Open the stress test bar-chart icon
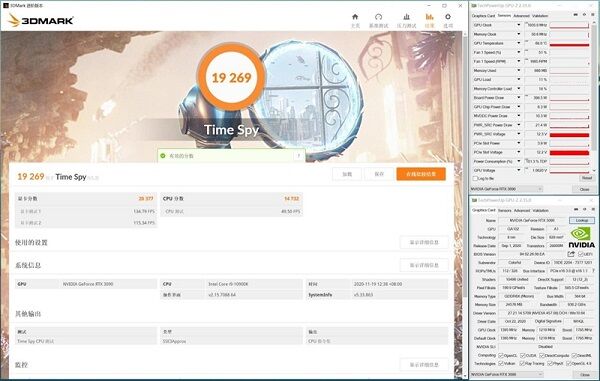This screenshot has height=381, width=600. (x=406, y=17)
